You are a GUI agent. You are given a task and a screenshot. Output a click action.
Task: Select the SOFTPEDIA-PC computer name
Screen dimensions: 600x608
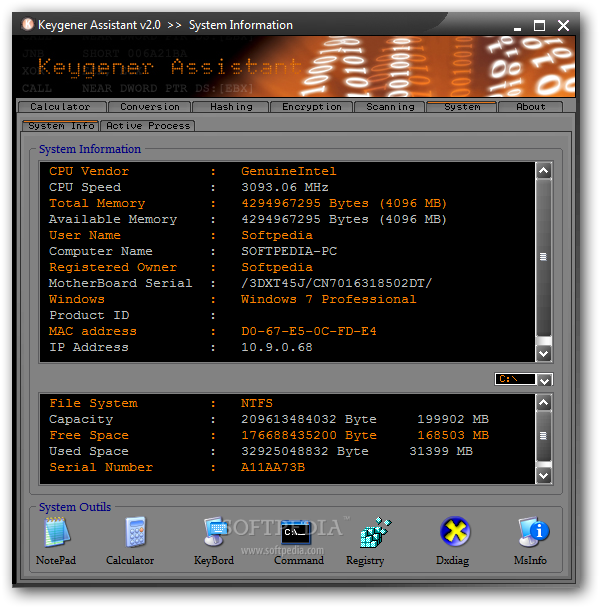click(289, 251)
